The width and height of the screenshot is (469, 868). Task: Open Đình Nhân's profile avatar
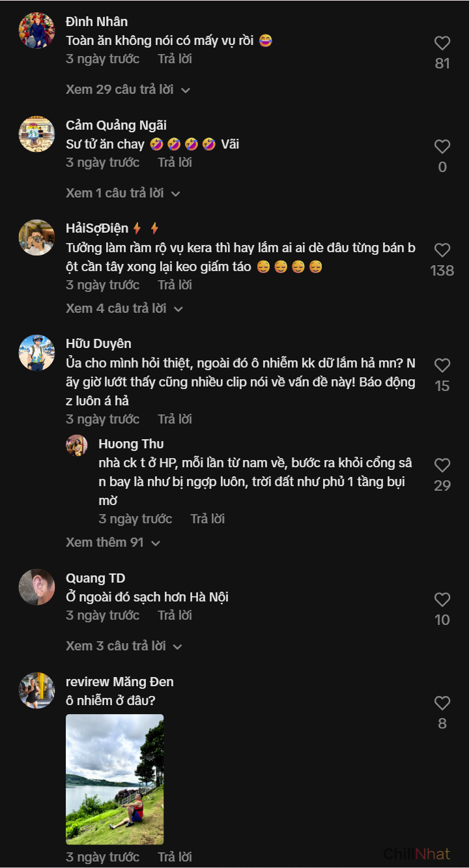36,31
